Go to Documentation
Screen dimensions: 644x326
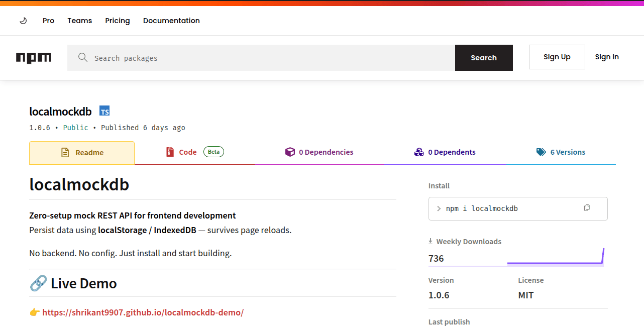[171, 20]
